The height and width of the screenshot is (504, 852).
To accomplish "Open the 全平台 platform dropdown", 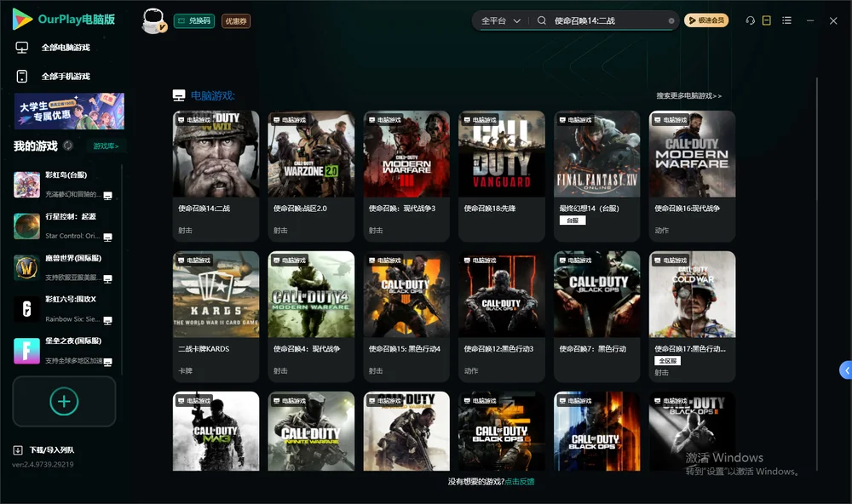I will (x=500, y=20).
